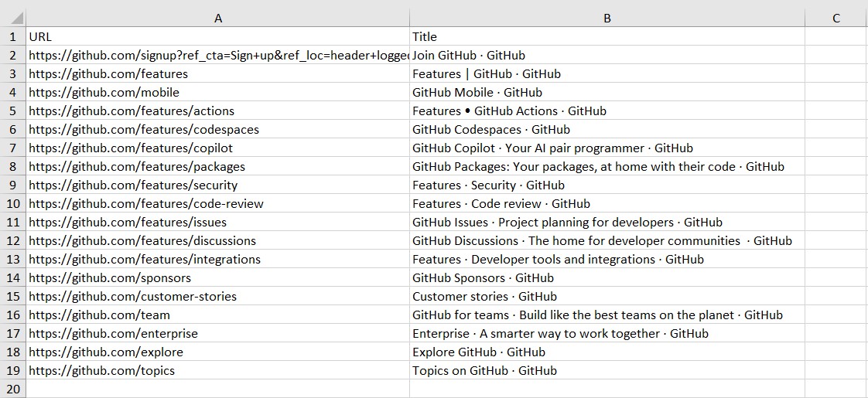Select row 10 header
This screenshot has height=398, width=868.
(x=12, y=203)
